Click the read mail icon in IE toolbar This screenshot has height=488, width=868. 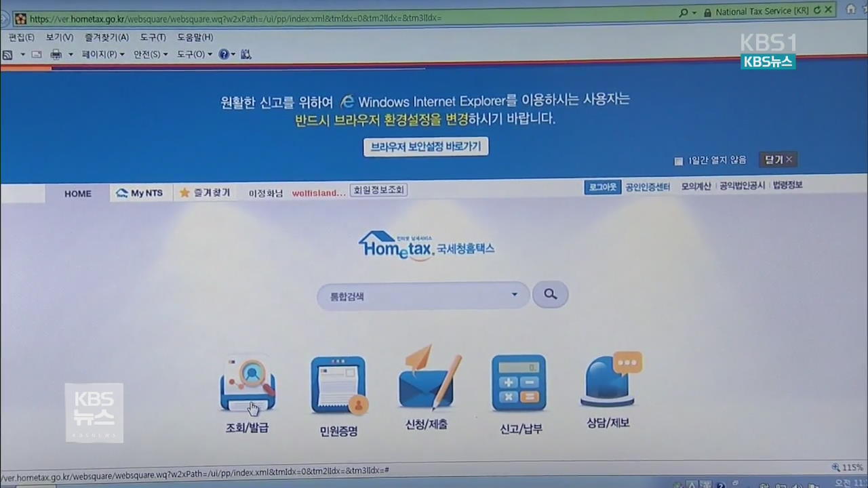coord(37,54)
